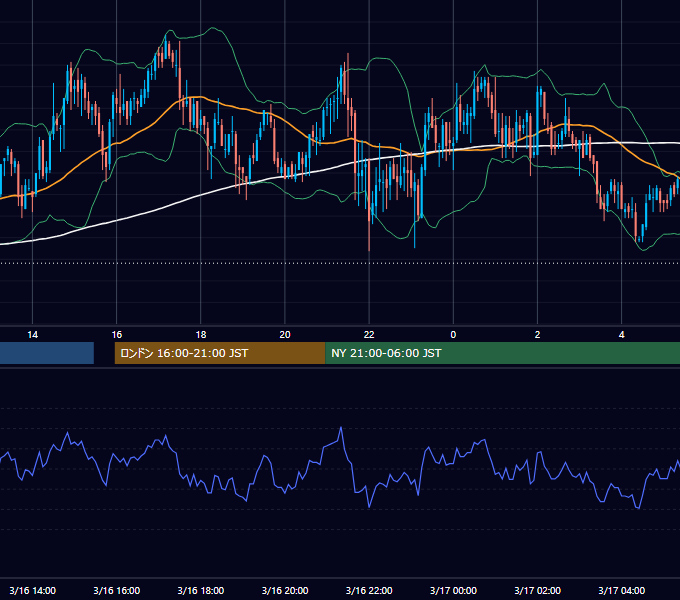Click the 3/16 20:00 timestamp label
680x600 pixels.
(285, 590)
